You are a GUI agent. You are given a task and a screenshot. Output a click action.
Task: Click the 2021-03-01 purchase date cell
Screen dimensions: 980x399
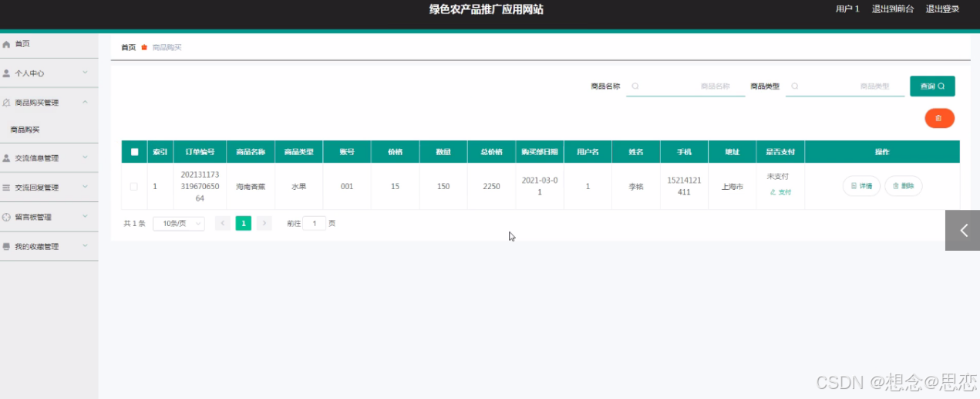(540, 186)
